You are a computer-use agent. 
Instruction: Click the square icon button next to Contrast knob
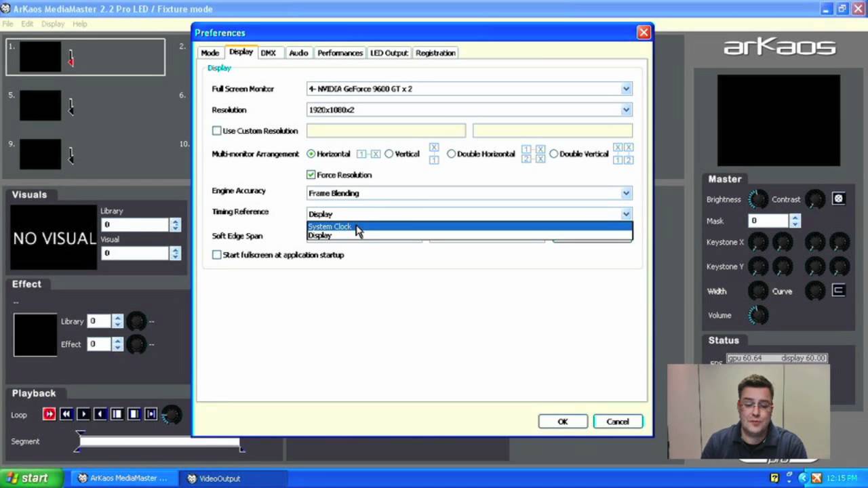[x=839, y=199]
